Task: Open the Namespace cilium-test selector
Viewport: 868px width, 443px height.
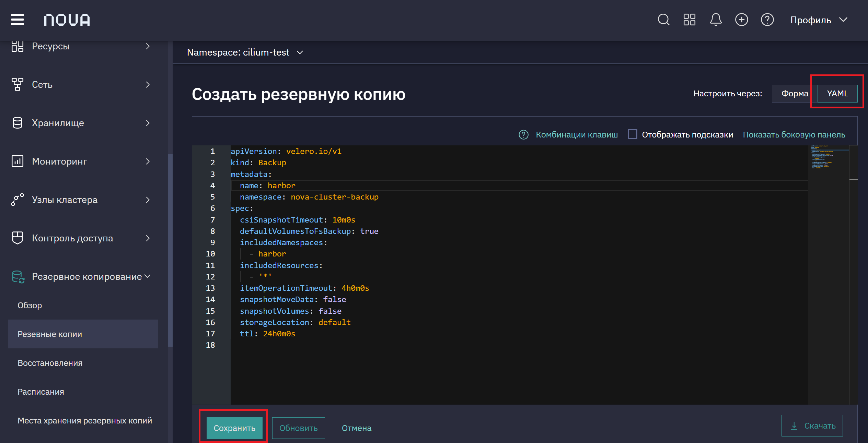Action: click(245, 52)
